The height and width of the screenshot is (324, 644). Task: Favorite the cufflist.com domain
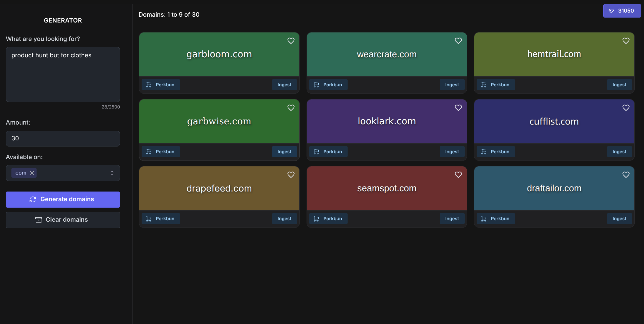pos(626,108)
